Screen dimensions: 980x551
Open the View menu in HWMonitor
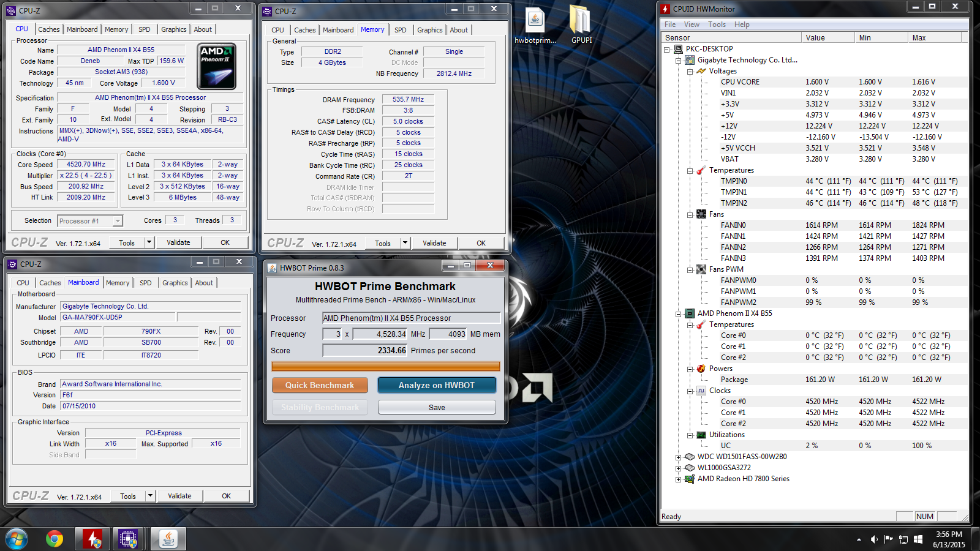click(692, 24)
